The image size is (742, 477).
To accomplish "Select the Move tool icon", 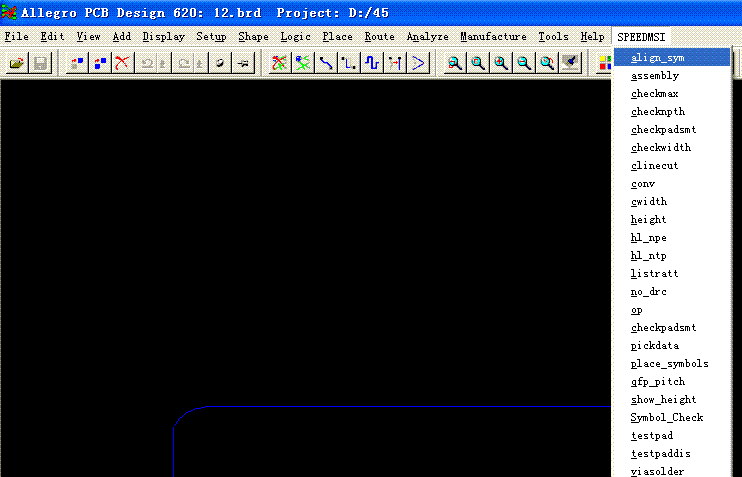I will tap(77, 63).
